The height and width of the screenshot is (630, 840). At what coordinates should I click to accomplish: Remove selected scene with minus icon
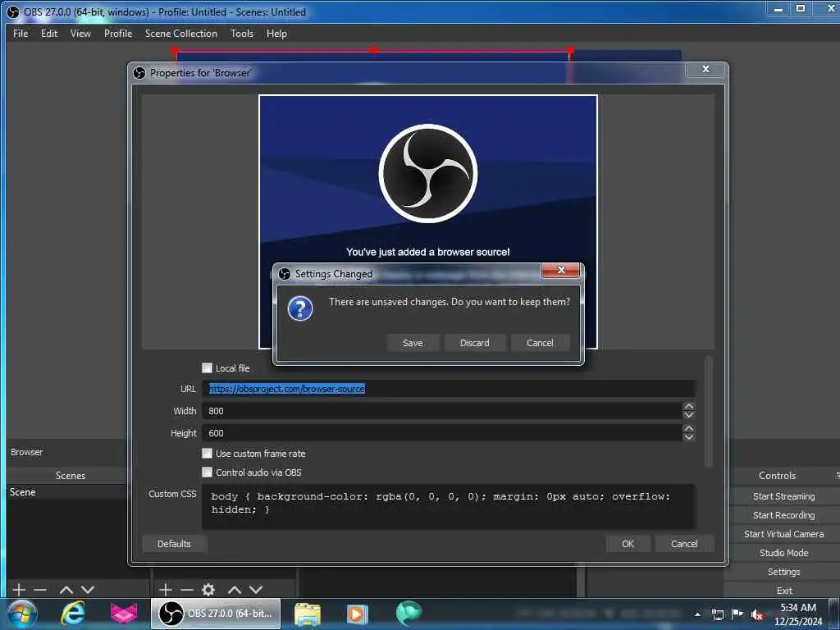coord(40,590)
